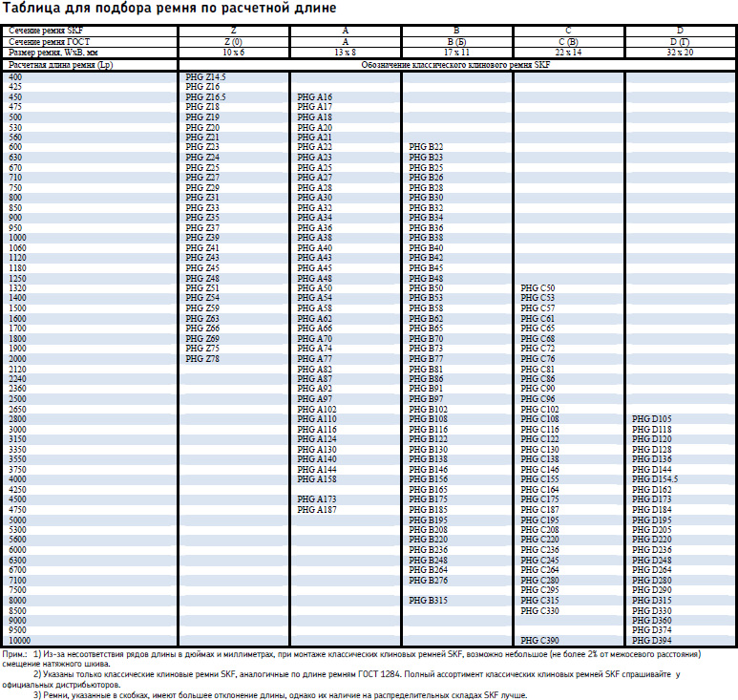Viewport: 738px width, 700px height.
Task: Choose the 'PHG A38' designation
Action: pyautogui.click(x=314, y=238)
